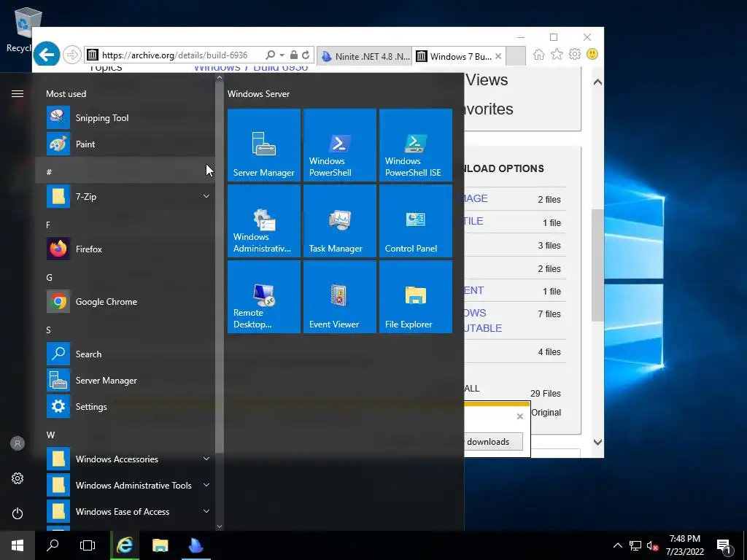Open File Explorer from the taskbar
747x560 pixels.
pyautogui.click(x=160, y=545)
